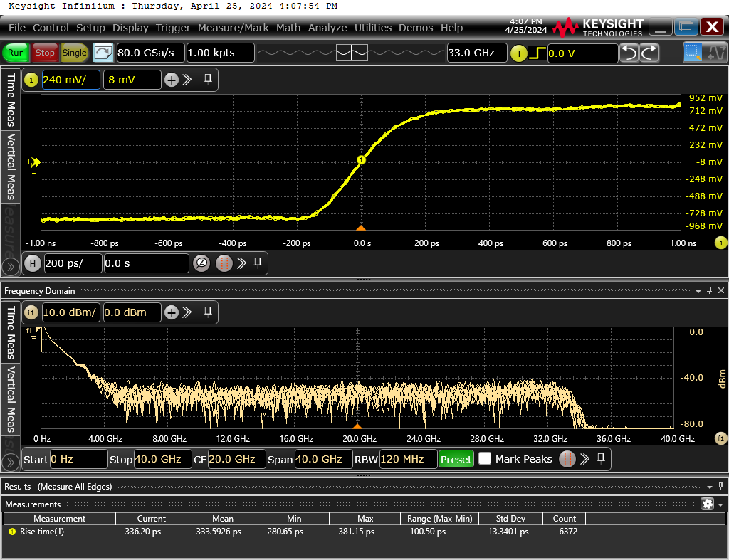Click the Auto Scale icon beside Single

point(103,53)
